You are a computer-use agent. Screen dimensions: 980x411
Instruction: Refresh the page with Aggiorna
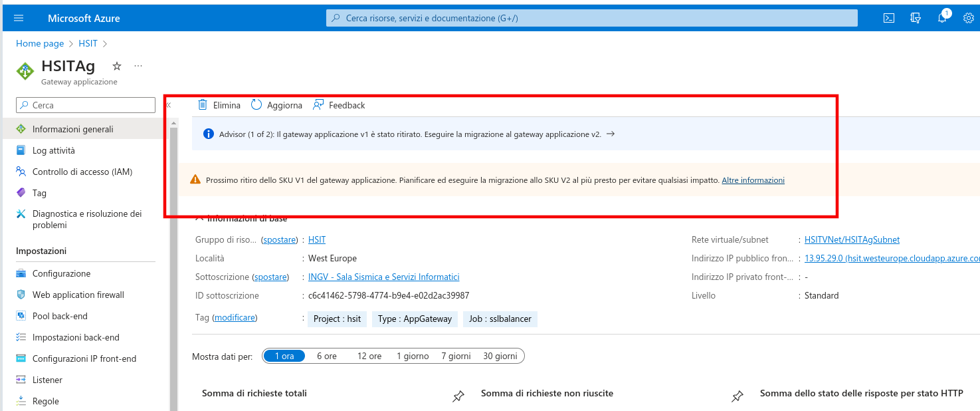coord(276,105)
